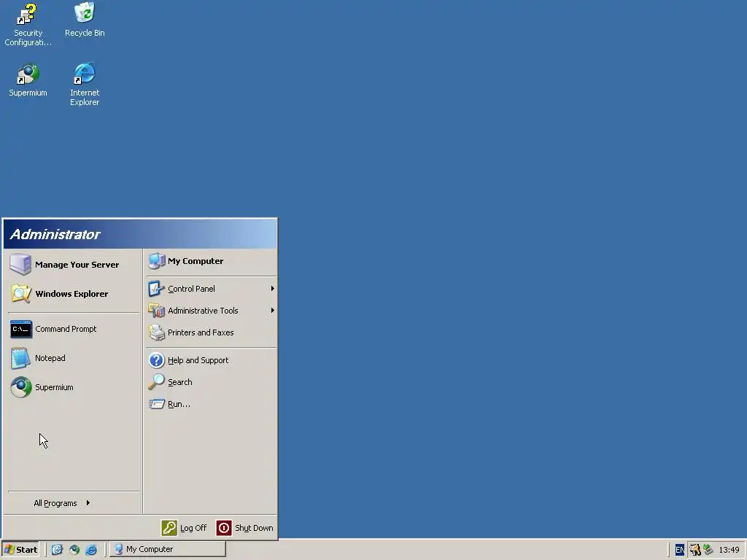Click the Administrator user name header
The image size is (747, 560).
click(x=55, y=234)
